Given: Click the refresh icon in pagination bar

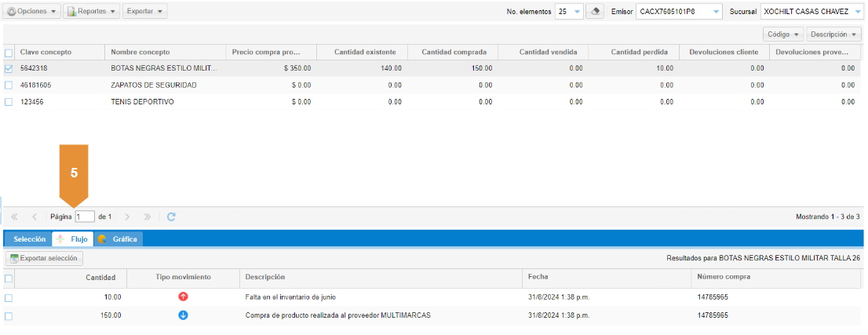Looking at the screenshot, I should 171,217.
